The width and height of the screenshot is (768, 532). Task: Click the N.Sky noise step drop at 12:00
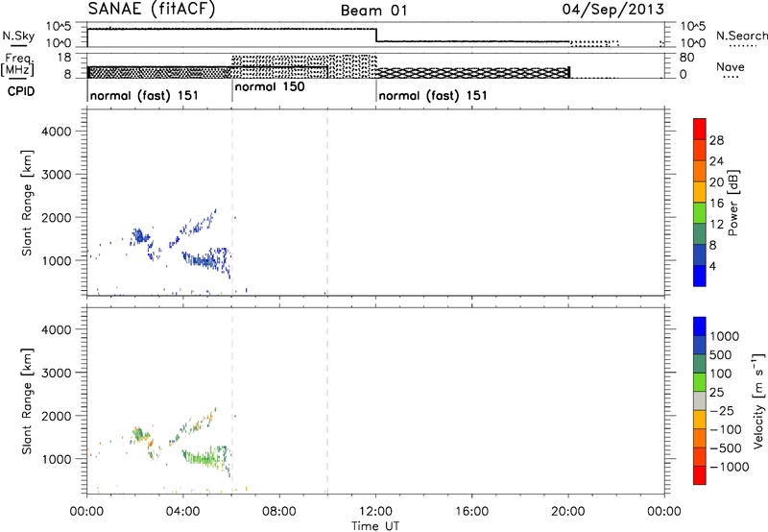[376, 36]
